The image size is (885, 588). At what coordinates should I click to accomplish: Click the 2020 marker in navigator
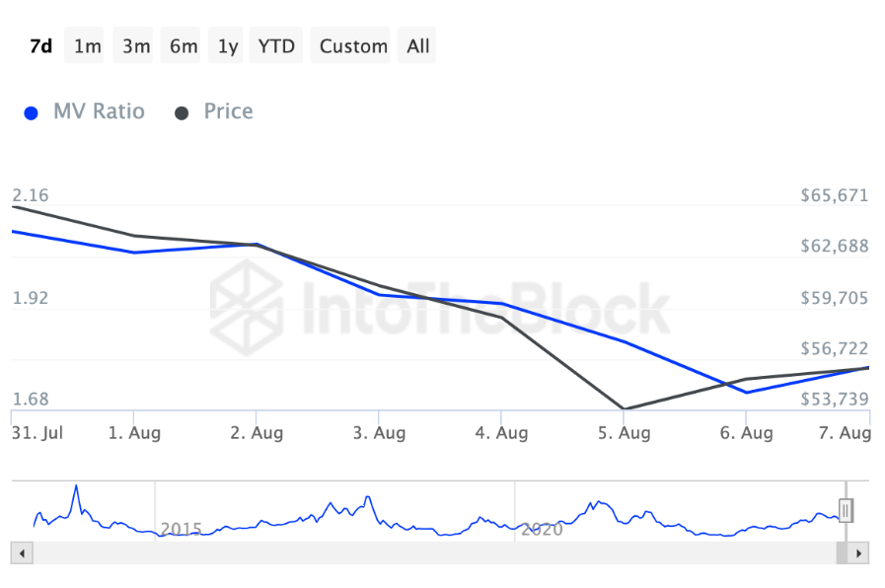click(x=541, y=530)
